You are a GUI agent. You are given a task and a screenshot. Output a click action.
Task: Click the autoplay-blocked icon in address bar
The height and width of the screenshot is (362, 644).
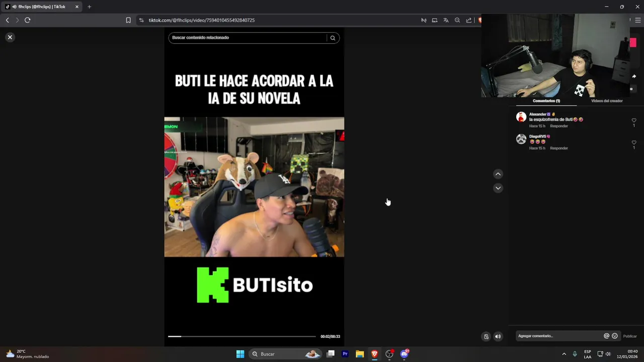coord(424,20)
